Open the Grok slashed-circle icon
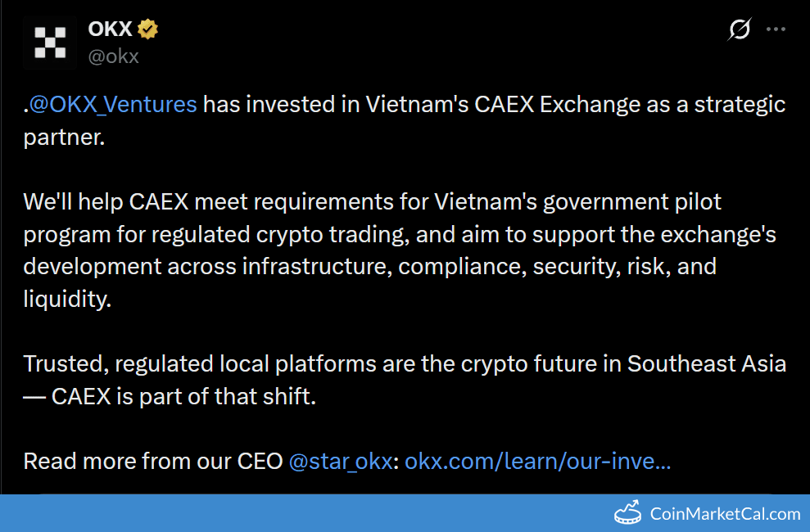 coord(739,30)
